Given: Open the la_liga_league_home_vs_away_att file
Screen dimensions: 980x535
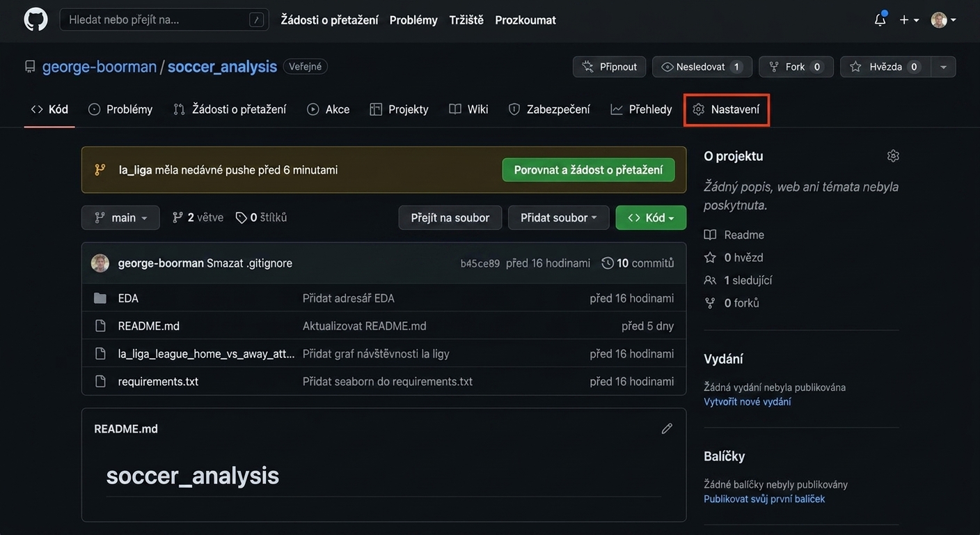Looking at the screenshot, I should [207, 354].
